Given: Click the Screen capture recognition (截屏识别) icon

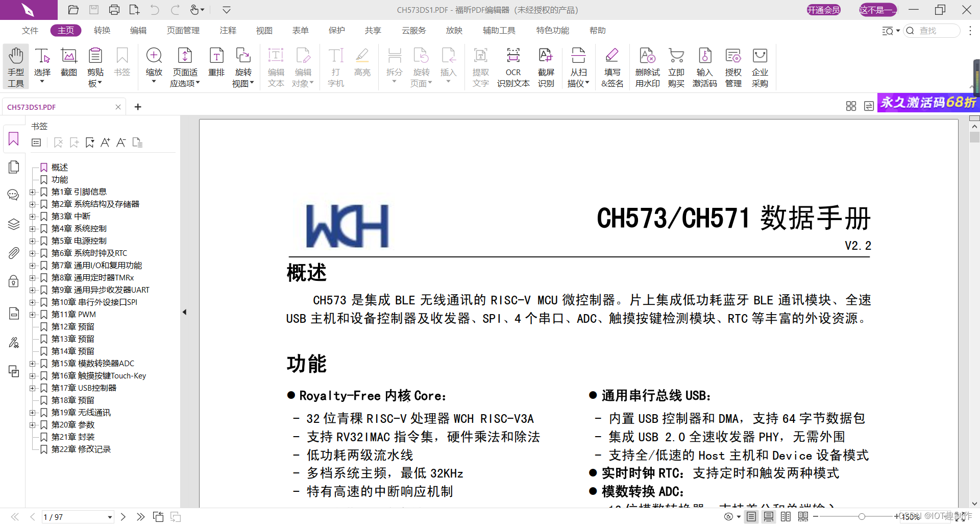Looking at the screenshot, I should click(546, 67).
